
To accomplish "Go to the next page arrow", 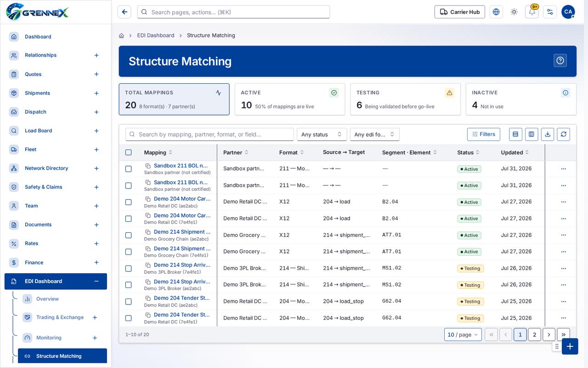I will (549, 334).
